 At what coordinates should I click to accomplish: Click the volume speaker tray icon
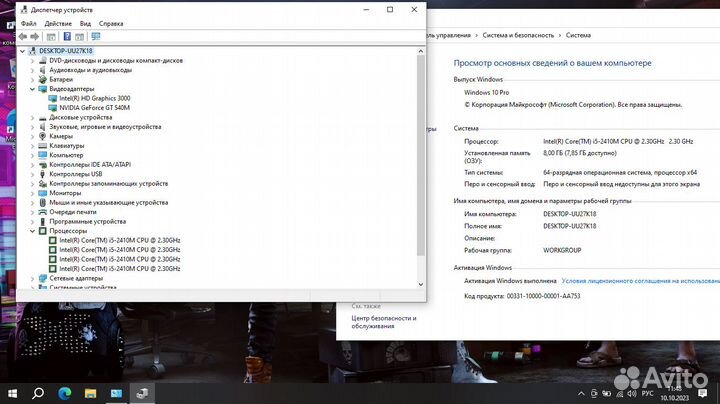(632, 394)
